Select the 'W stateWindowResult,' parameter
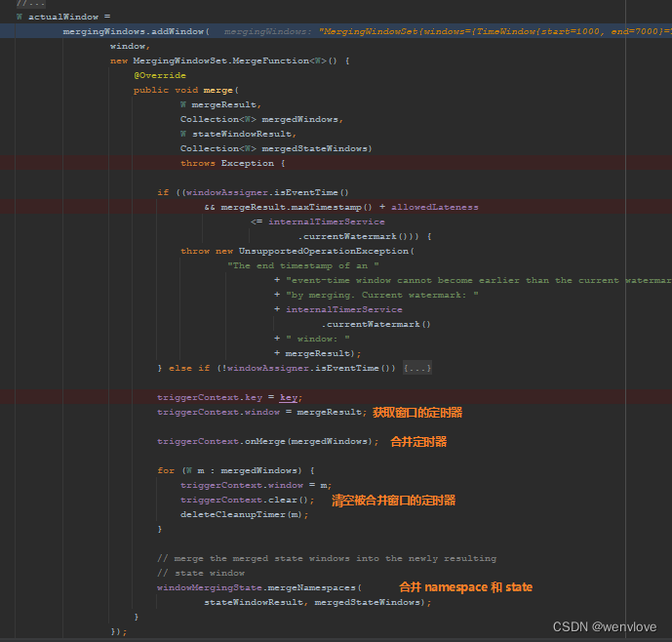 (238, 134)
